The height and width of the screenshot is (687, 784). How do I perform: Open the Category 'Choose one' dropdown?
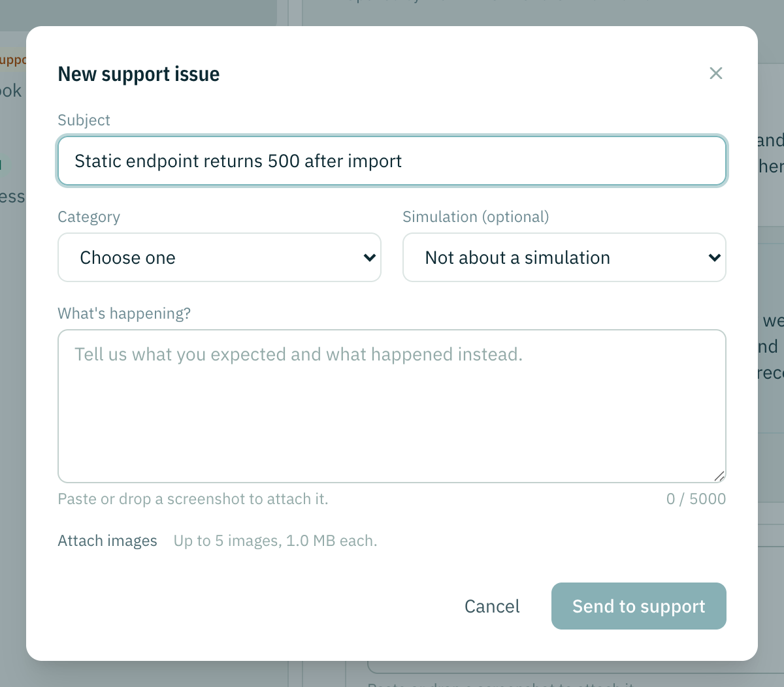click(x=220, y=257)
